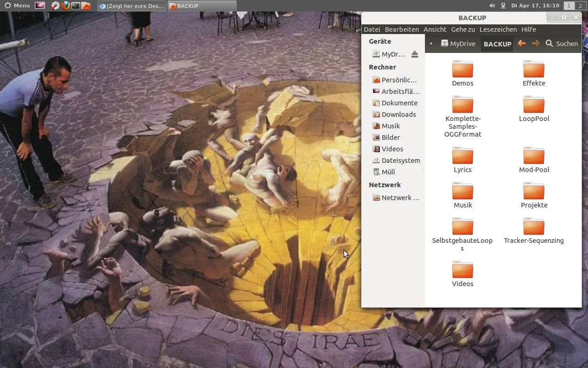Open the Gehe zu menu
The width and height of the screenshot is (588, 368).
(463, 29)
